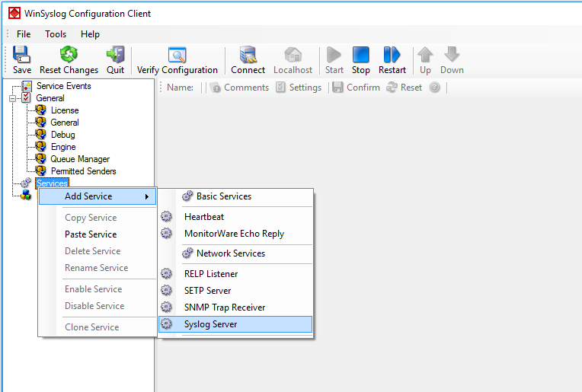This screenshot has width=582, height=392.
Task: Open the Tools menu
Action: (56, 34)
